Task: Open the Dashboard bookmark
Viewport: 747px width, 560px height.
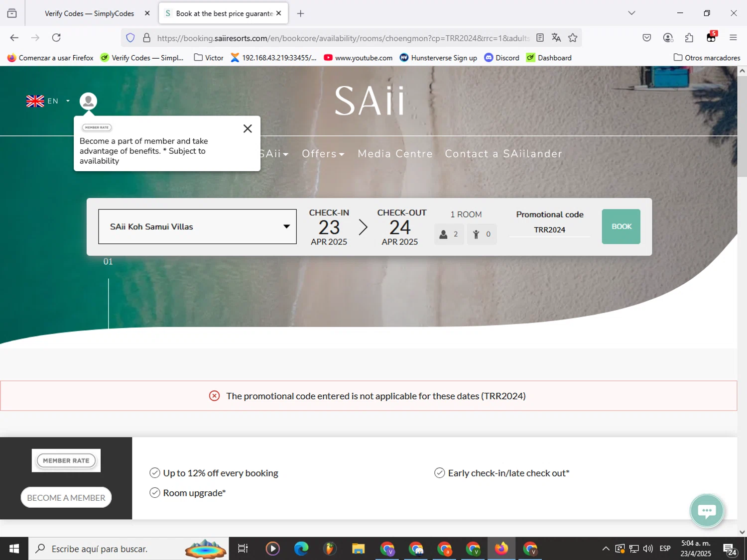Action: [x=549, y=58]
